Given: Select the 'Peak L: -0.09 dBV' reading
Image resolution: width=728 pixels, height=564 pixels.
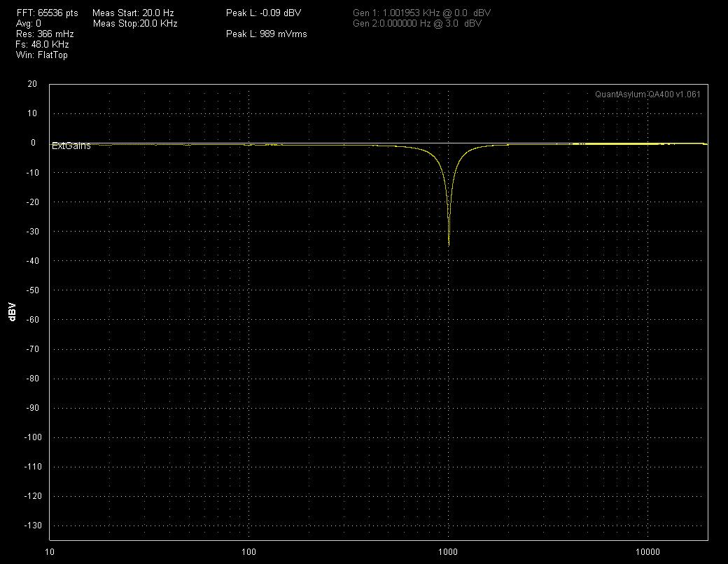Looking at the screenshot, I should point(264,13).
